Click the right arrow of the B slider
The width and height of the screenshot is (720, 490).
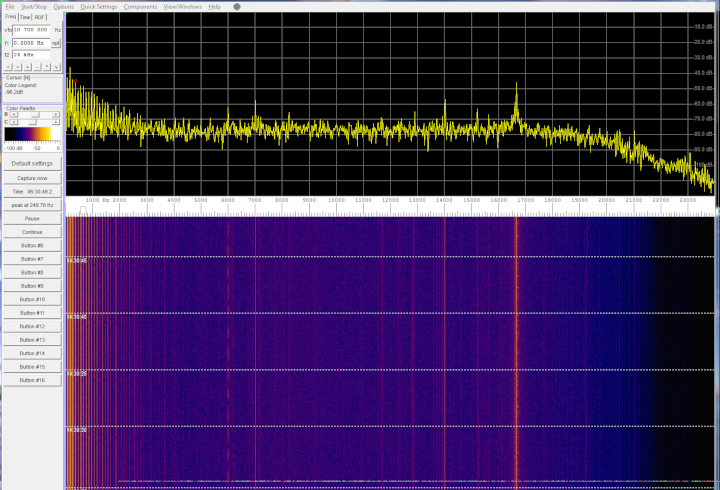pos(56,114)
